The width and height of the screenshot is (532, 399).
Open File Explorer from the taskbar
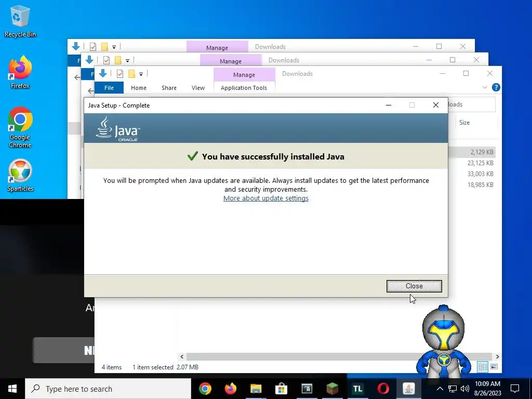click(256, 389)
